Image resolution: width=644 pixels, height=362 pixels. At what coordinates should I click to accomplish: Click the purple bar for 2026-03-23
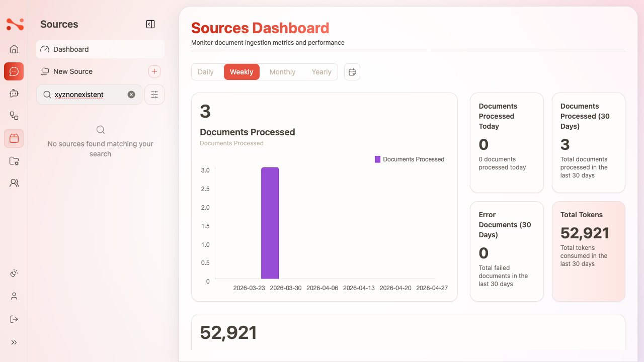[x=270, y=223]
